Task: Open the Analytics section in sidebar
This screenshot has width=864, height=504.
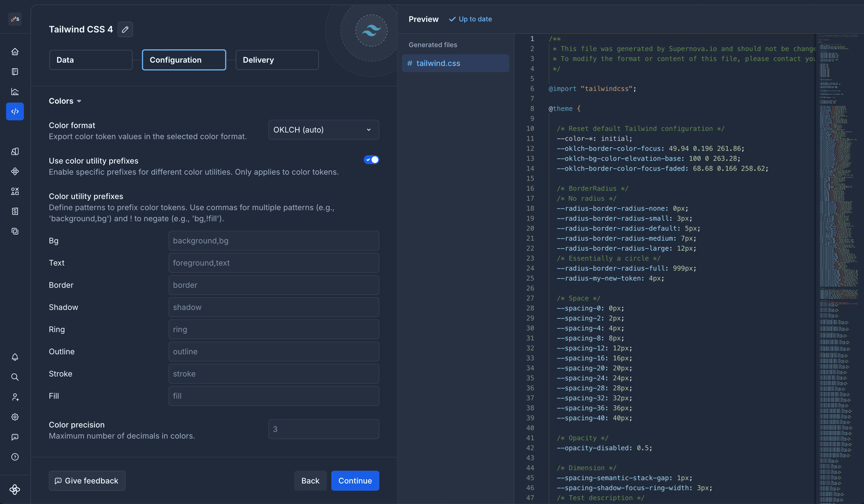Action: (x=15, y=91)
